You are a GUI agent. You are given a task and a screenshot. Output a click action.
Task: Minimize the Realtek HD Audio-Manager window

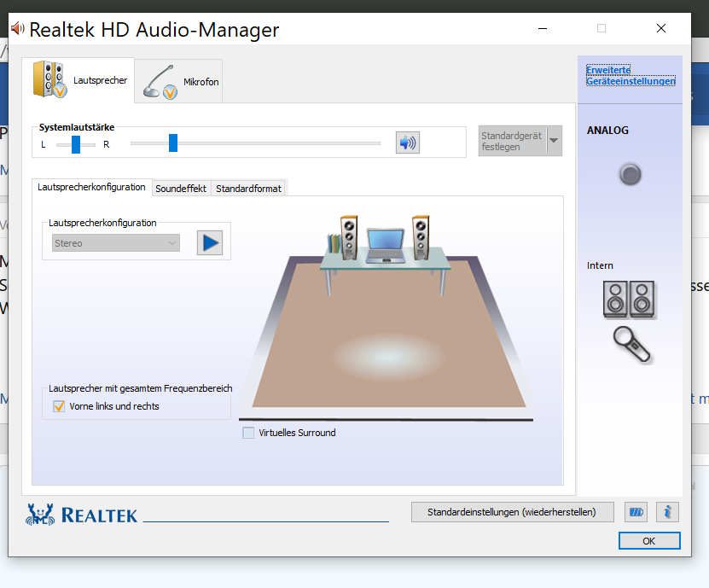point(543,28)
